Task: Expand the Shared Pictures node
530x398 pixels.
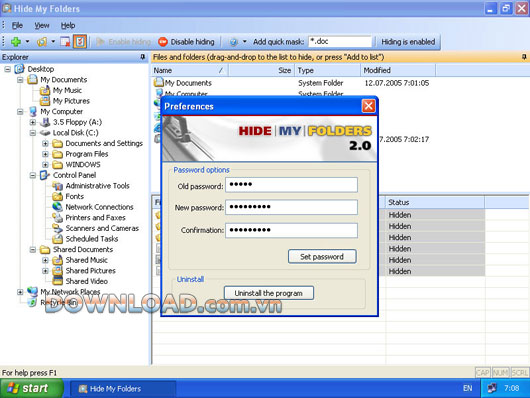Action: pos(45,271)
